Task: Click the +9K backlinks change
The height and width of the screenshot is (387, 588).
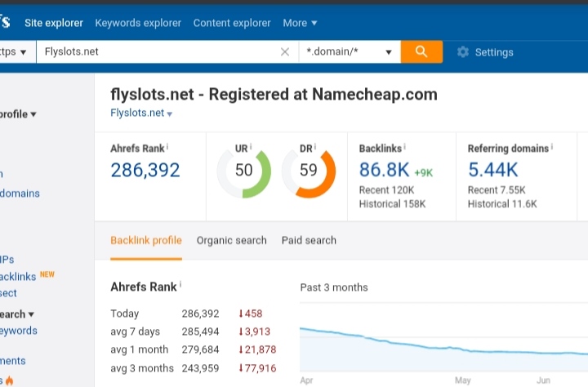Action: pyautogui.click(x=423, y=173)
